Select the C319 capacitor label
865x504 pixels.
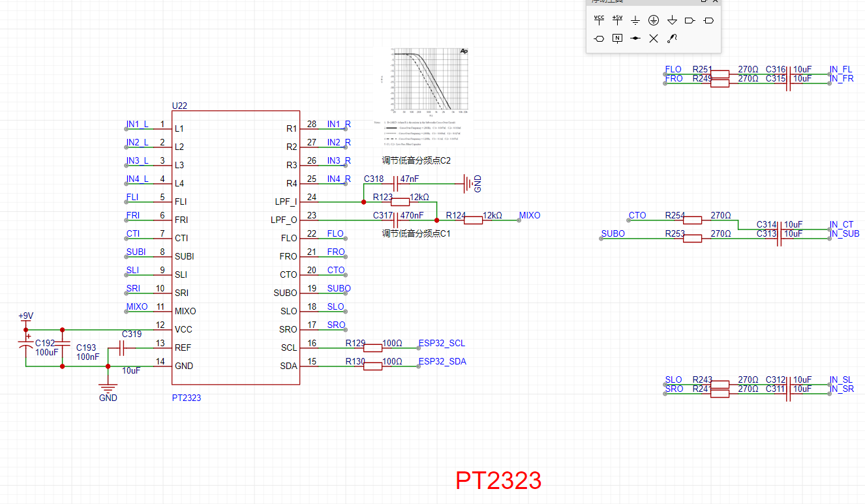coord(132,334)
